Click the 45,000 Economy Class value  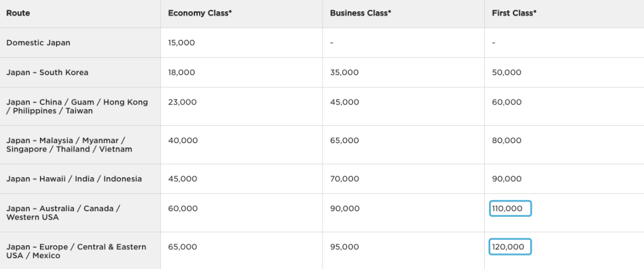click(182, 179)
